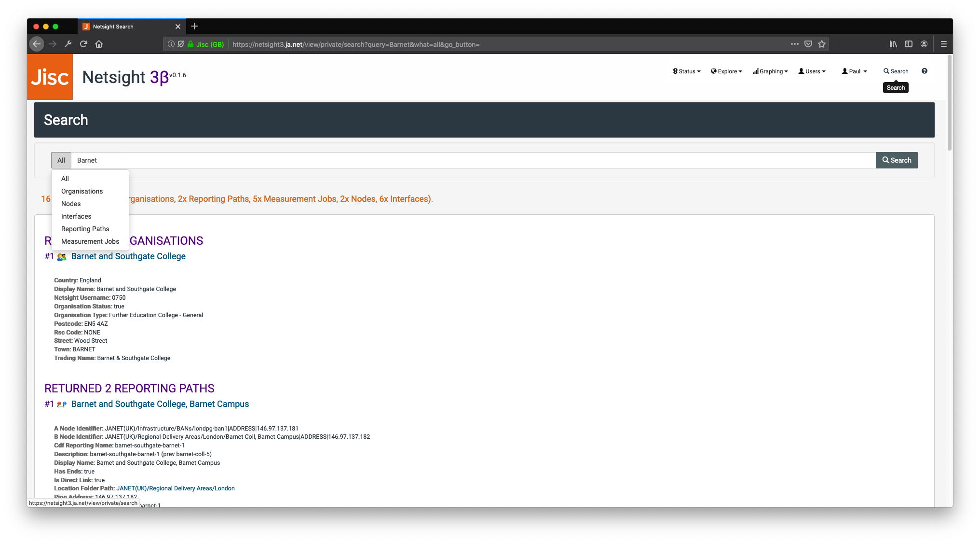Screen dimensions: 980x543
Task: Click the A Node Identifier londpg-ban1 line
Action: tap(176, 429)
